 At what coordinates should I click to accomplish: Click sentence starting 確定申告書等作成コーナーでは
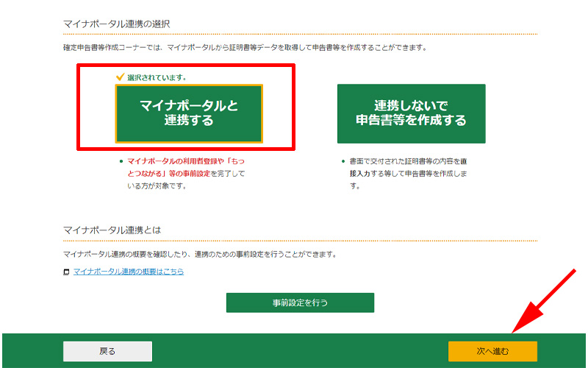click(245, 48)
